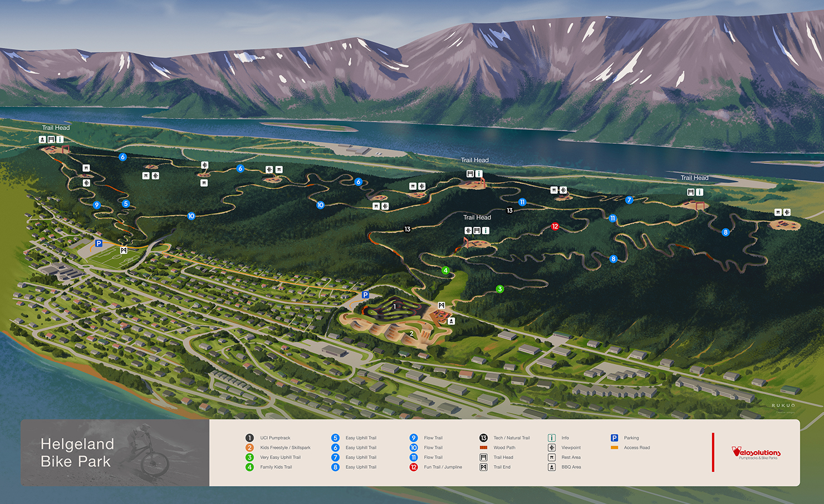Click the blue number 7 marker on the map
This screenshot has height=504, width=824.
(629, 200)
